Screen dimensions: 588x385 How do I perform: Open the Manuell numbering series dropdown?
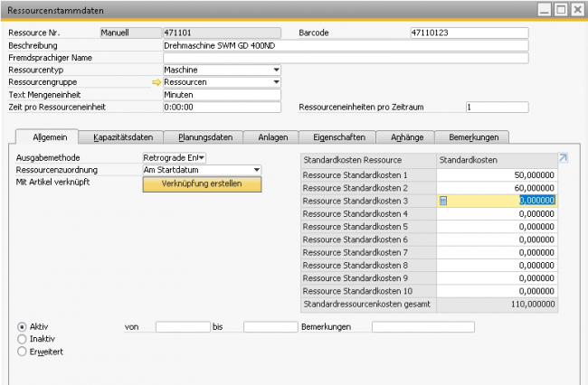[x=130, y=33]
